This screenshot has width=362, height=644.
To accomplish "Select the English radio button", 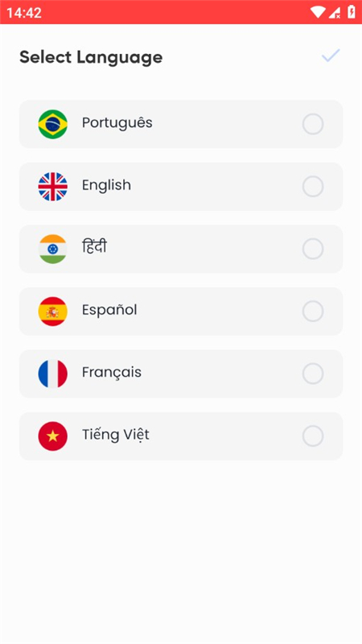I will (x=313, y=187).
